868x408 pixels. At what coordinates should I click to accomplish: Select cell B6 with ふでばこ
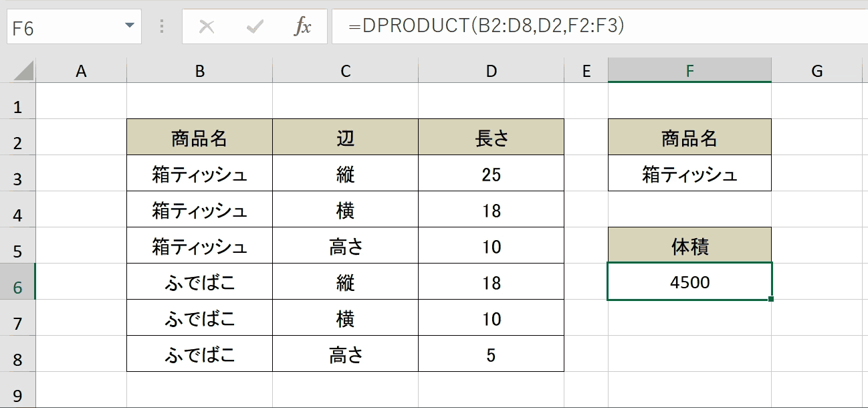[199, 282]
